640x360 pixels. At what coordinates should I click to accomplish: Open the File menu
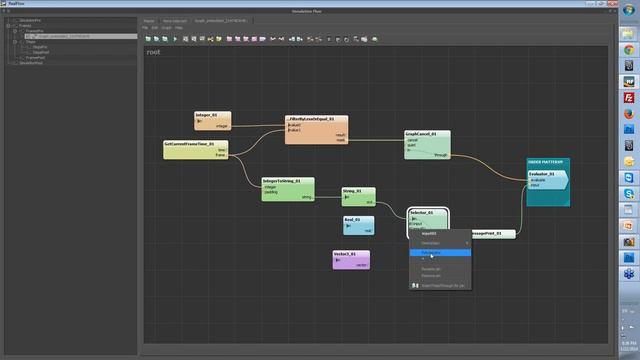pyautogui.click(x=145, y=28)
